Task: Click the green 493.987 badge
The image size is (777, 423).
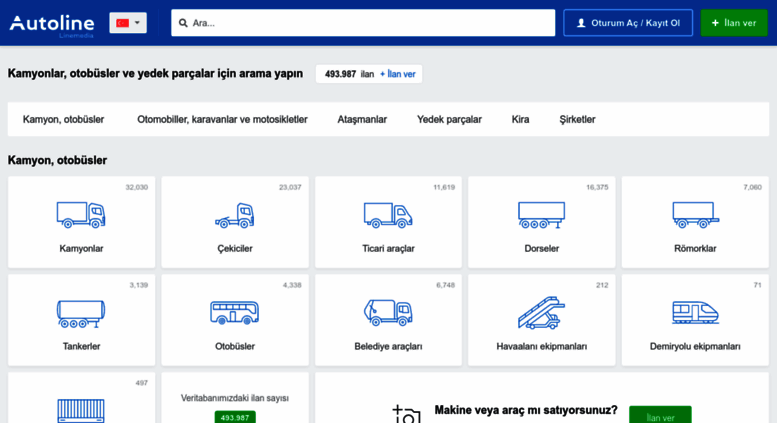Action: point(235,417)
